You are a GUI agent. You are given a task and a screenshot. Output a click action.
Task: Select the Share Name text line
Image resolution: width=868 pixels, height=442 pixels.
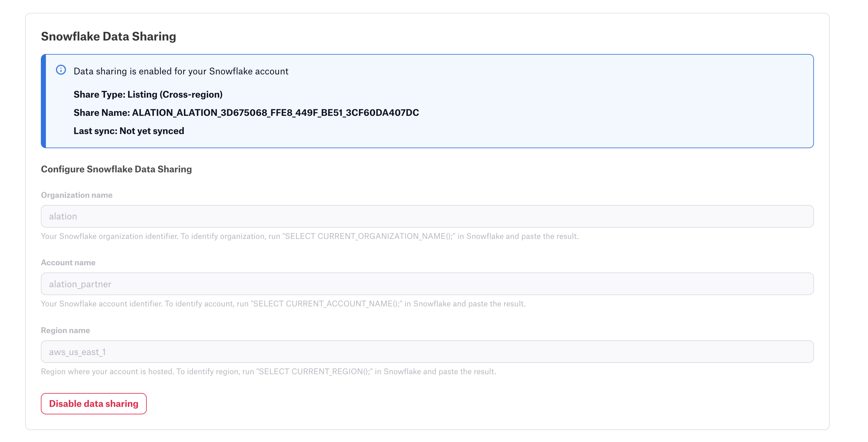(246, 112)
